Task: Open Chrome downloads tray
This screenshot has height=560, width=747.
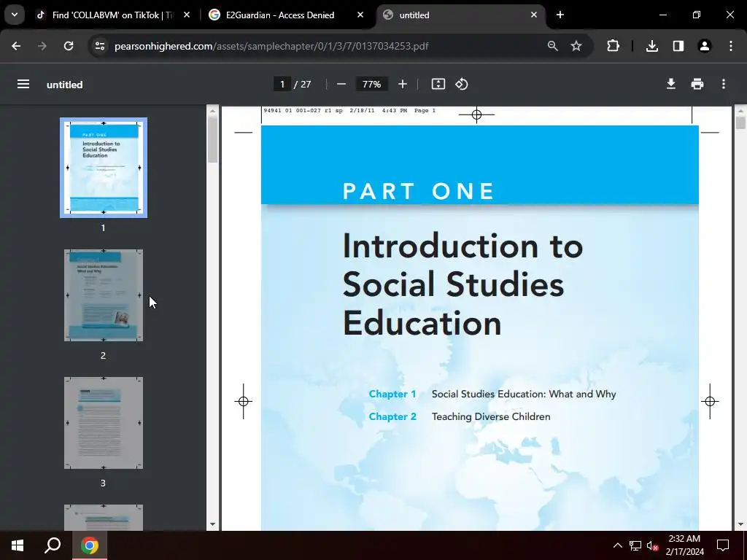Action: [652, 46]
